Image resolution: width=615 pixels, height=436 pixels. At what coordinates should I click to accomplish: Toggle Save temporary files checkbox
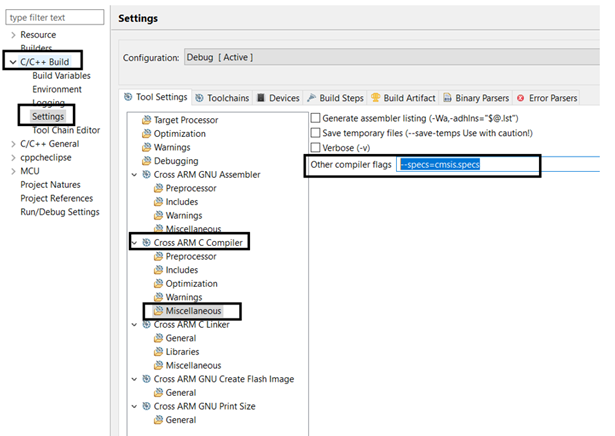[315, 133]
